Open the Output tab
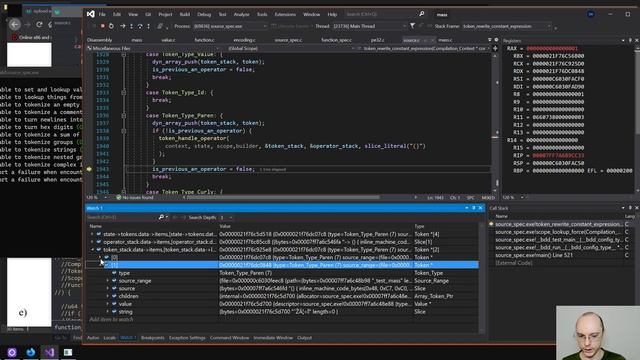This screenshot has width=640, height=360. click(304, 338)
